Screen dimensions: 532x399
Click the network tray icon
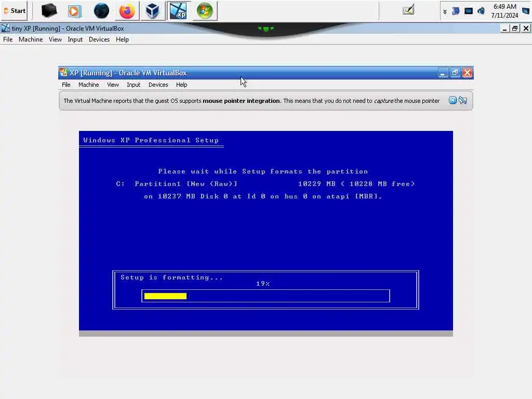click(x=456, y=11)
